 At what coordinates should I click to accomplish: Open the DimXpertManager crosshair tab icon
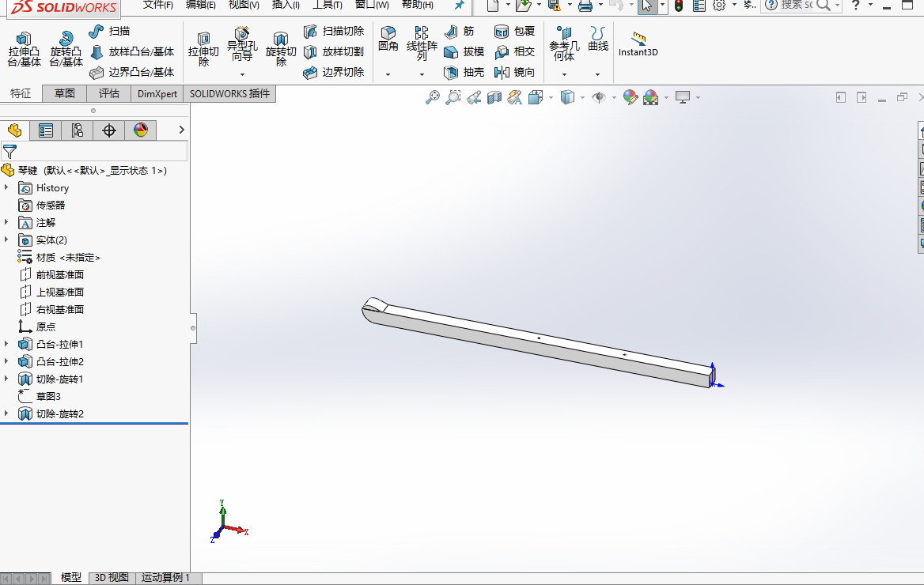[109, 130]
